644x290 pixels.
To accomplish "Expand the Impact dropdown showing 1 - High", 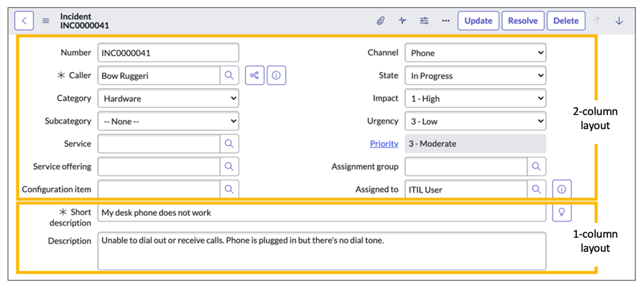I will (x=475, y=99).
